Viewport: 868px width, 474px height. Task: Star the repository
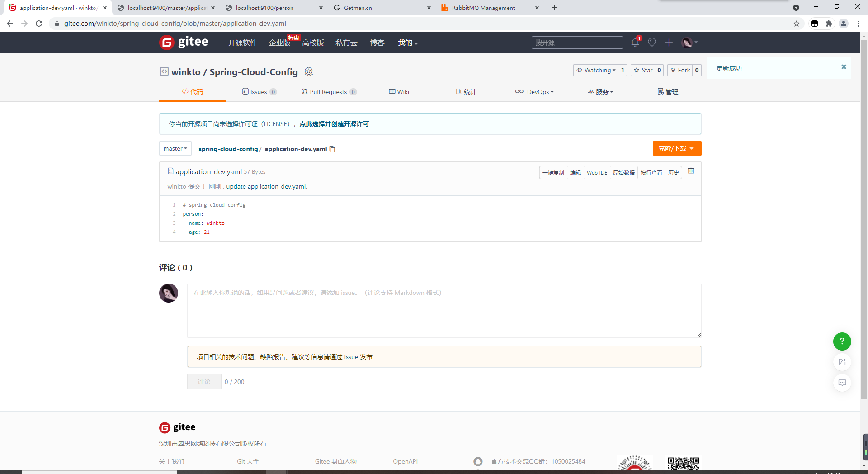(643, 70)
